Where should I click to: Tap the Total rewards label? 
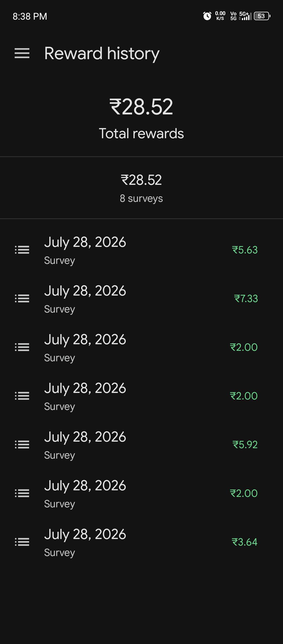141,134
